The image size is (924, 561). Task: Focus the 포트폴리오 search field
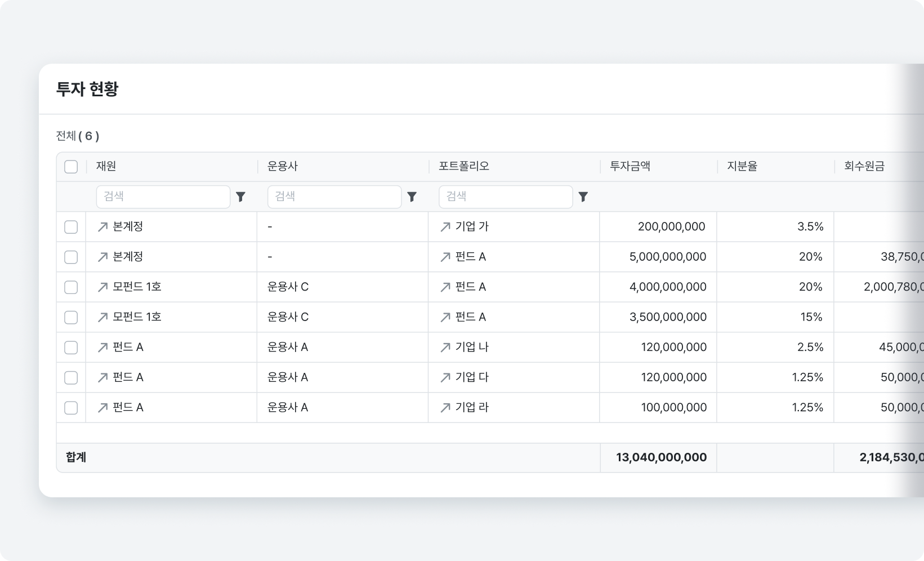point(506,197)
